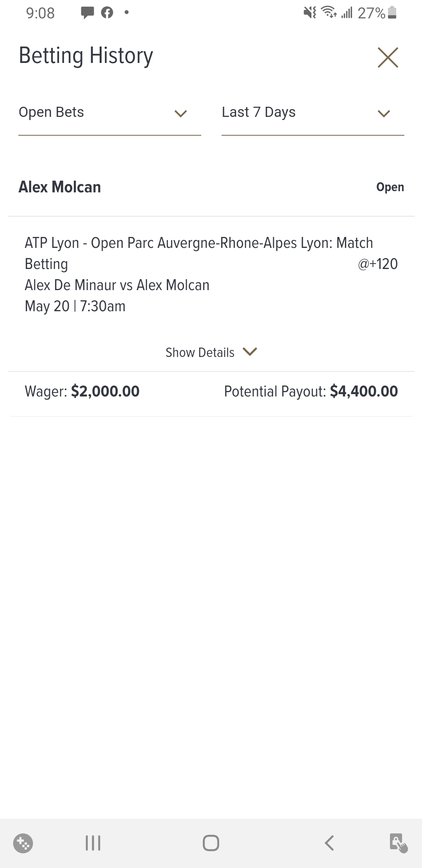This screenshot has width=422, height=868.
Task: Open the recent apps icon
Action: coord(93,843)
